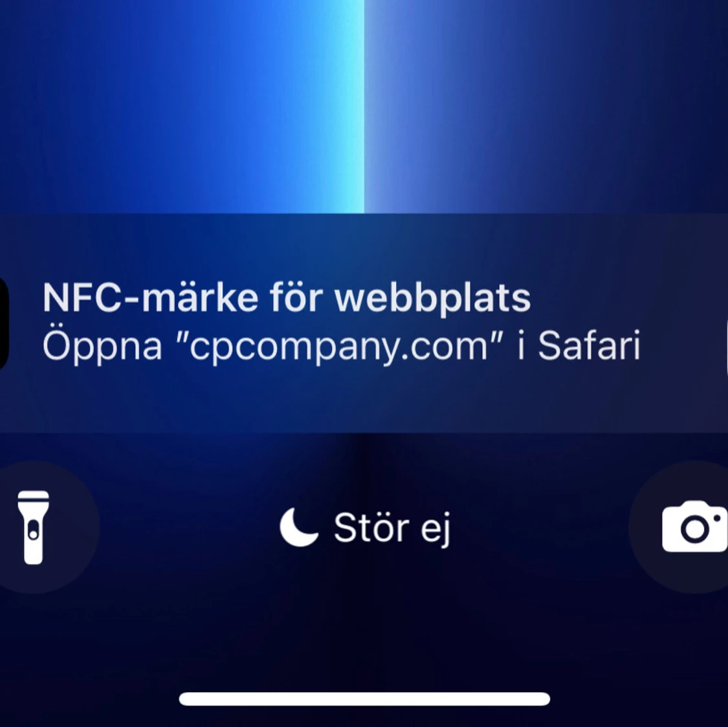This screenshot has height=727, width=728.
Task: Tap the crescent moon focus icon
Action: [x=298, y=527]
